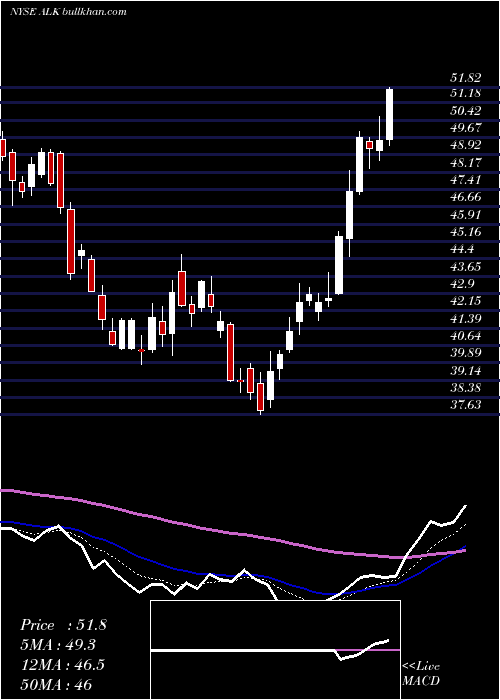Click the 50MA : 46 readout
The image size is (500, 700).
pyautogui.click(x=56, y=684)
